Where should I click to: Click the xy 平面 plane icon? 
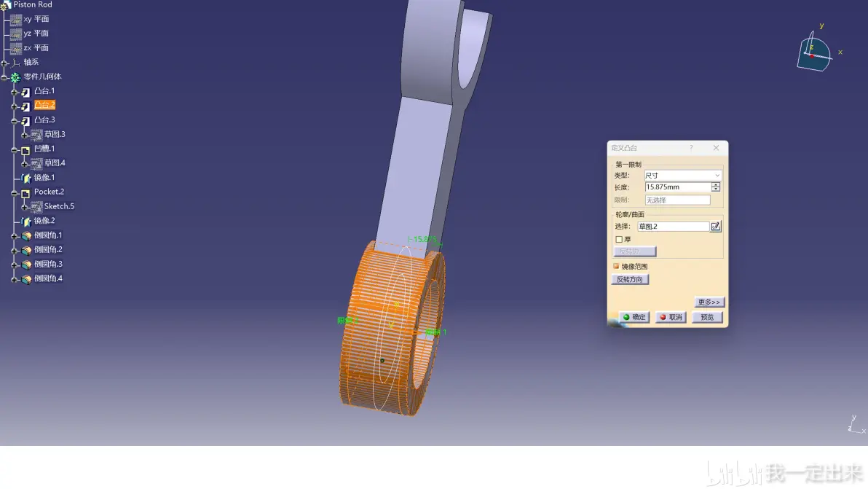(x=16, y=20)
